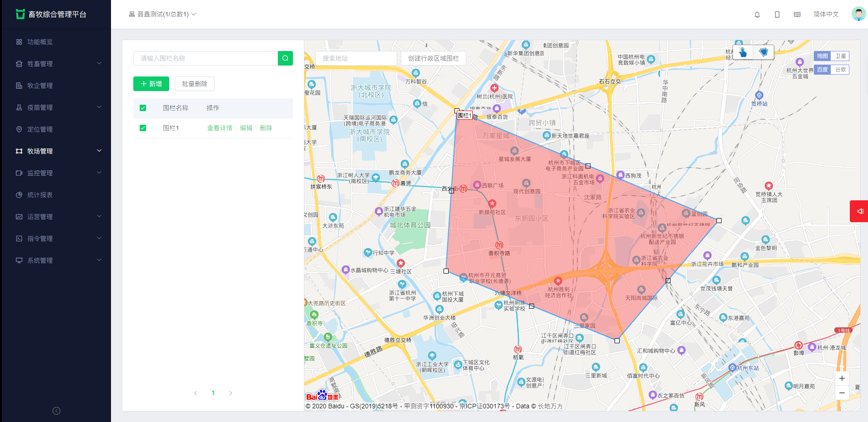This screenshot has height=422, width=868.
Task: Switch map to 卫星 satellite view
Action: tap(840, 56)
